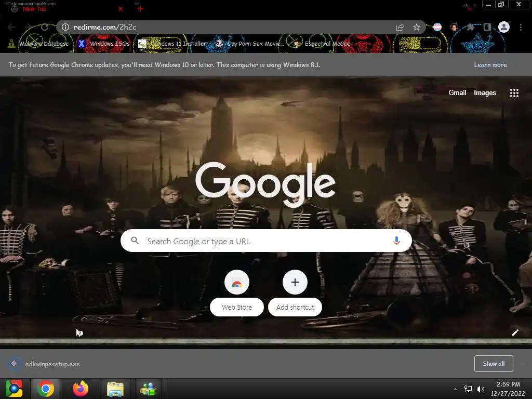Close the downloads bar
This screenshot has height=399, width=532.
(x=522, y=364)
